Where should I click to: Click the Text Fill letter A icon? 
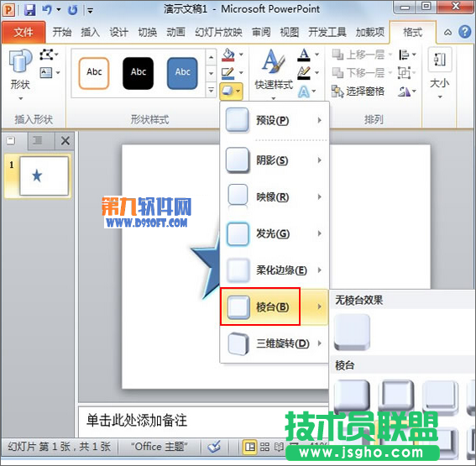[x=304, y=55]
